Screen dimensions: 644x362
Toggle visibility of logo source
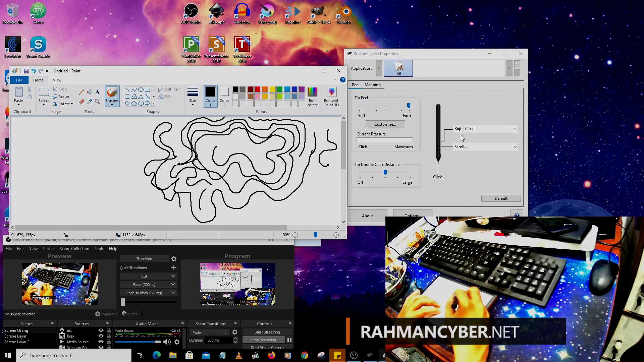[101, 336]
